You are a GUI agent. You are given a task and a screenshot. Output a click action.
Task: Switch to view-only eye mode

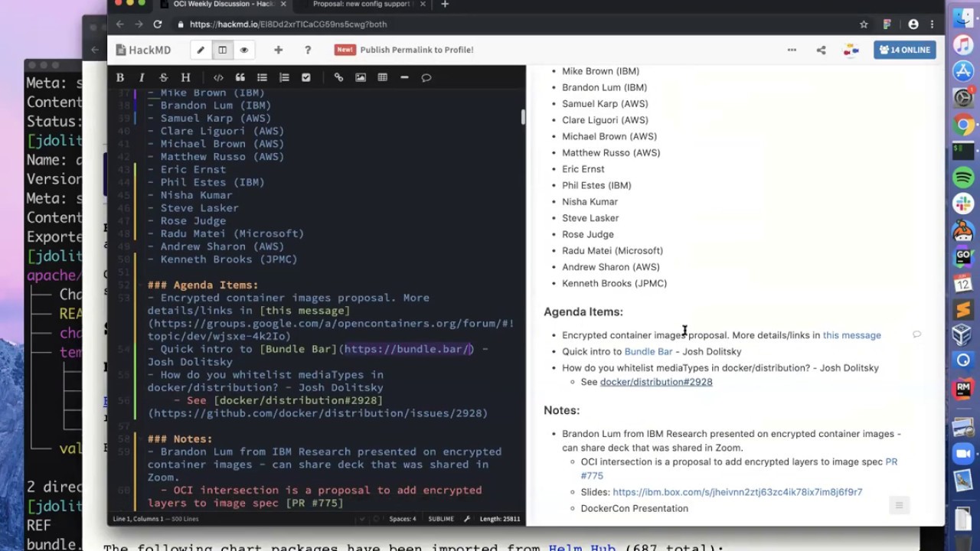tap(244, 50)
